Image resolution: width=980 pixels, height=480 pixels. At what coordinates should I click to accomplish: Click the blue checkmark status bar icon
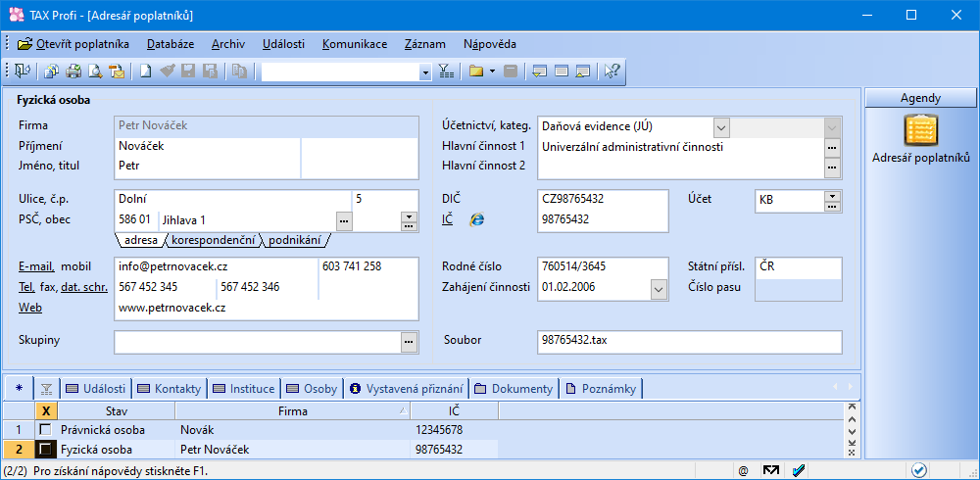[x=798, y=470]
